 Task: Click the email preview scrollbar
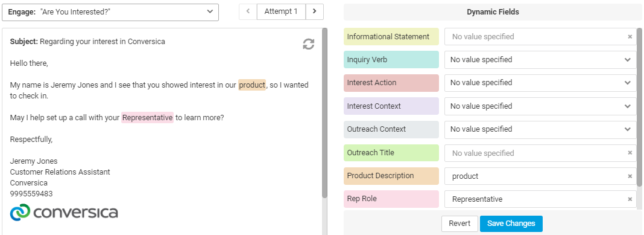click(324, 113)
